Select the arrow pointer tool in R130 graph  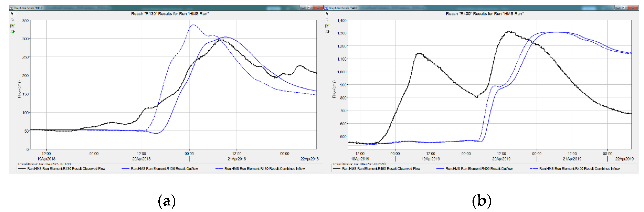coord(12,14)
